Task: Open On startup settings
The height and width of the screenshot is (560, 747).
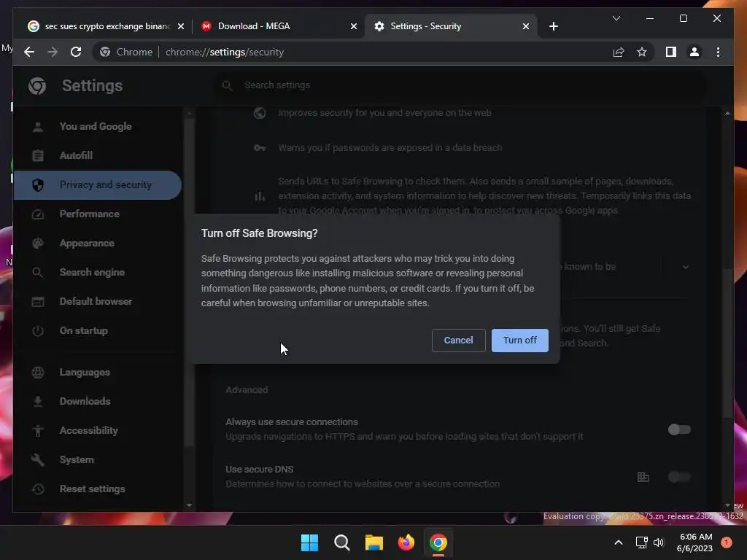Action: click(97, 330)
